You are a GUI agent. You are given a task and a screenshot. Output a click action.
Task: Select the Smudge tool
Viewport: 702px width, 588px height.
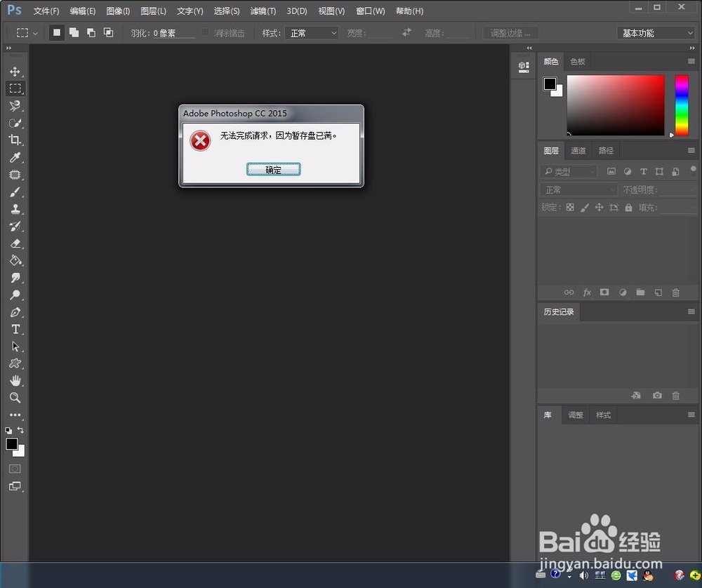click(15, 278)
